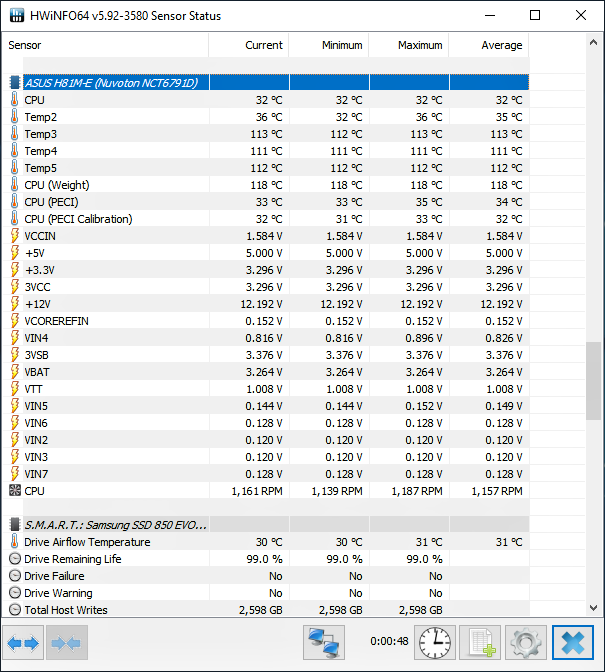Close the window with title bar X
Image resolution: width=605 pixels, height=672 pixels.
pyautogui.click(x=581, y=15)
